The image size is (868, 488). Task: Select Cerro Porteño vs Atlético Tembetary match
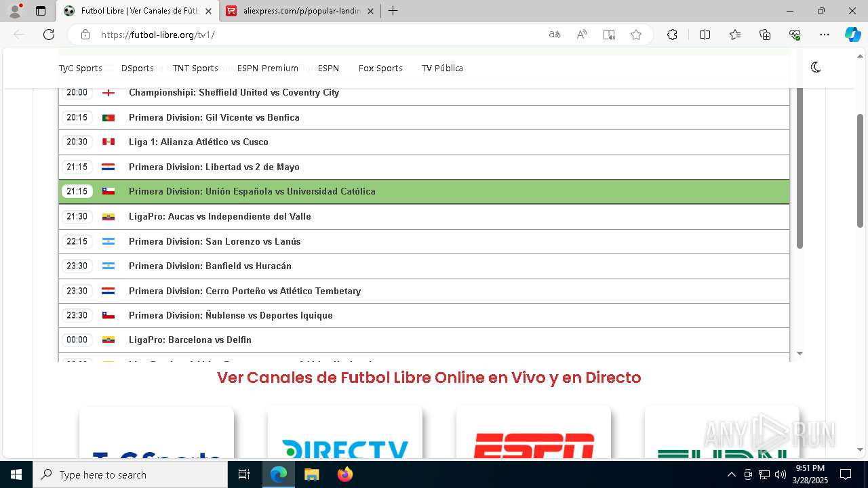pyautogui.click(x=424, y=291)
